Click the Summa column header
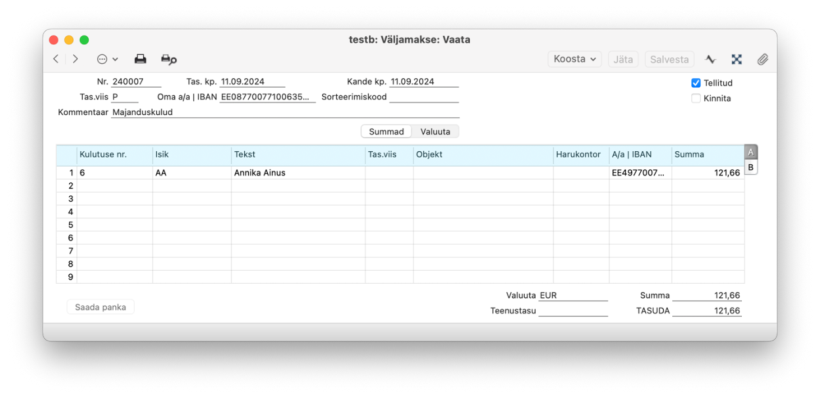This screenshot has width=820, height=398. (x=708, y=155)
